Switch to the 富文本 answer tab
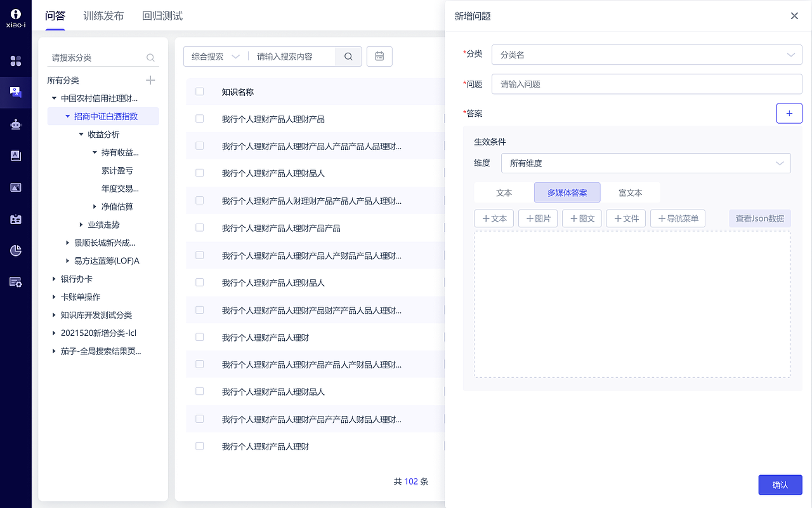This screenshot has width=812, height=508. pyautogui.click(x=630, y=192)
